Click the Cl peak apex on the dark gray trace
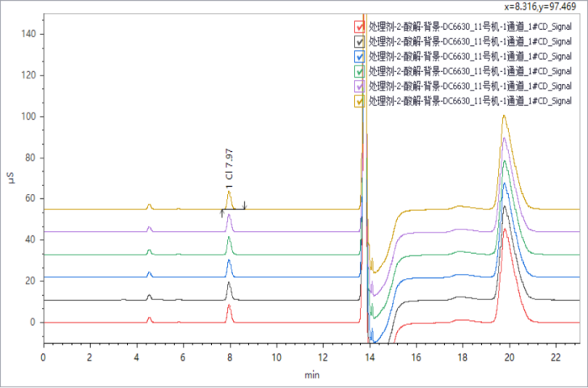588x388 pixels. coord(229,283)
